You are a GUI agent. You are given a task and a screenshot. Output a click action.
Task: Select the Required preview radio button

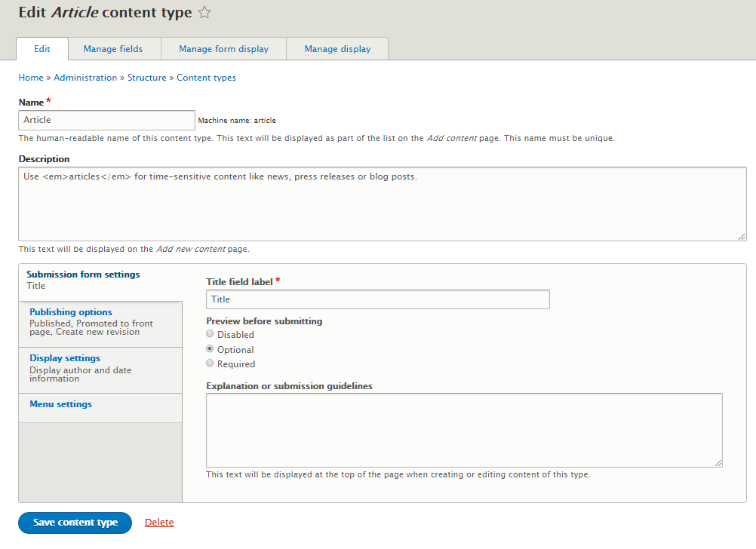pyautogui.click(x=210, y=363)
